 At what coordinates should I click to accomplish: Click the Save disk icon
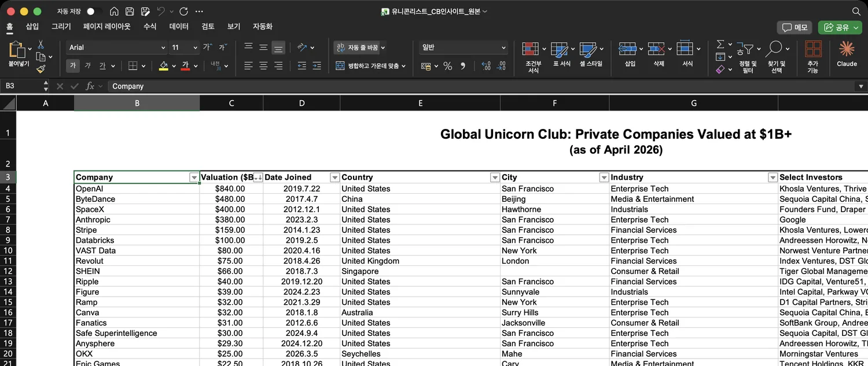click(130, 12)
